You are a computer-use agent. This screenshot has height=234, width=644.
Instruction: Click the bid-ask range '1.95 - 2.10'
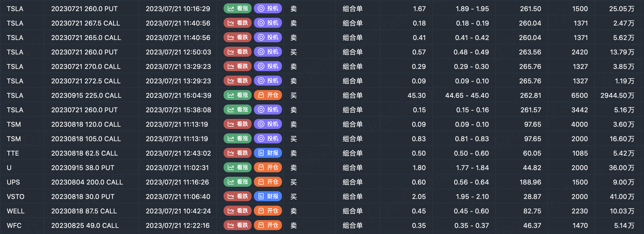[x=472, y=196]
